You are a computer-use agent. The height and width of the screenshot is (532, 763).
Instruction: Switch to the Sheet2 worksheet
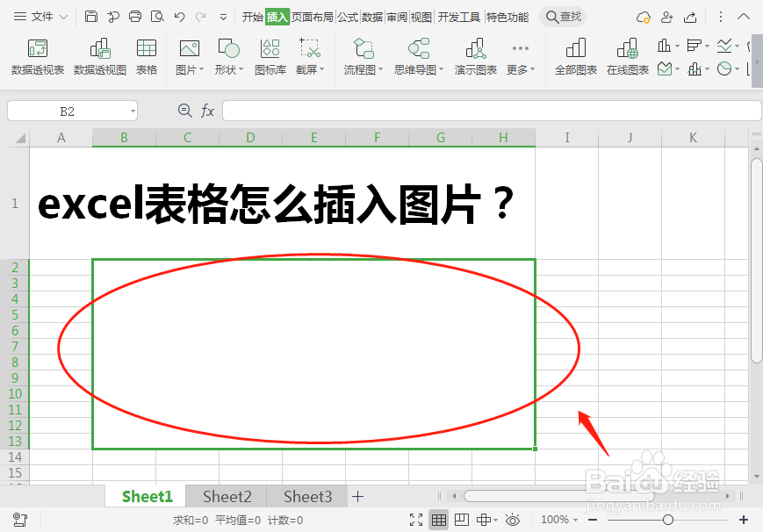coord(227,497)
